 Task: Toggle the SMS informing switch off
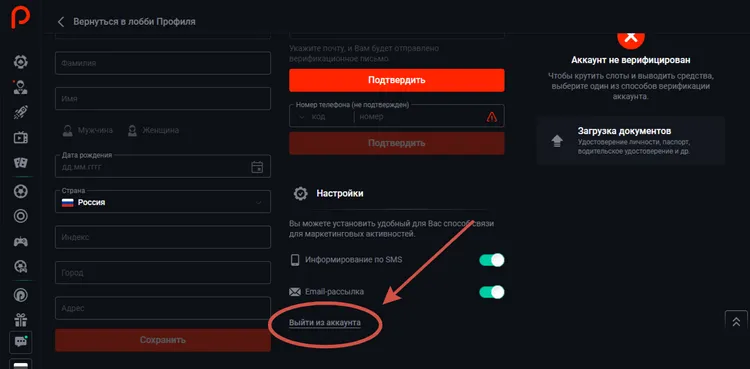point(492,260)
